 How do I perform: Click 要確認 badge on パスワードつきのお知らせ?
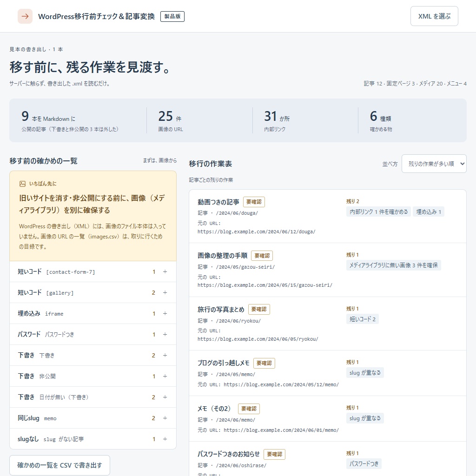(274, 454)
